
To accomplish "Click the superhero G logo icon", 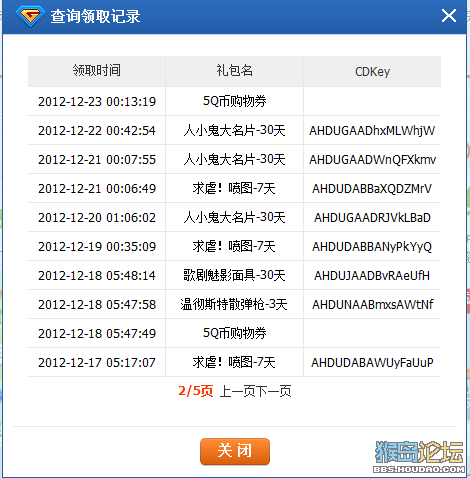I will [30, 16].
